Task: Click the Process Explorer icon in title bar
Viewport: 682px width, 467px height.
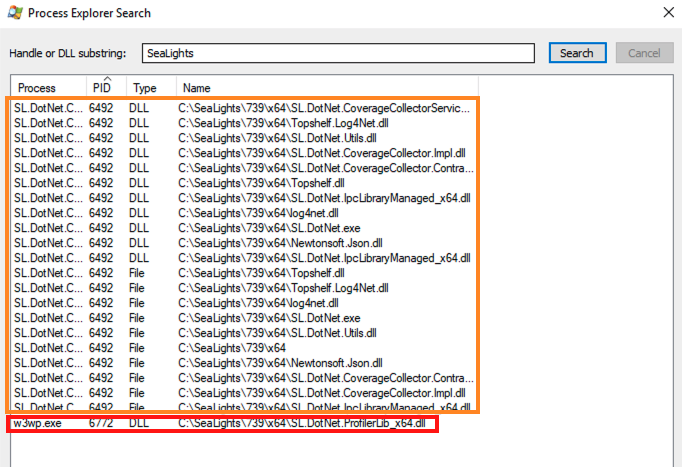Action: tap(15, 12)
